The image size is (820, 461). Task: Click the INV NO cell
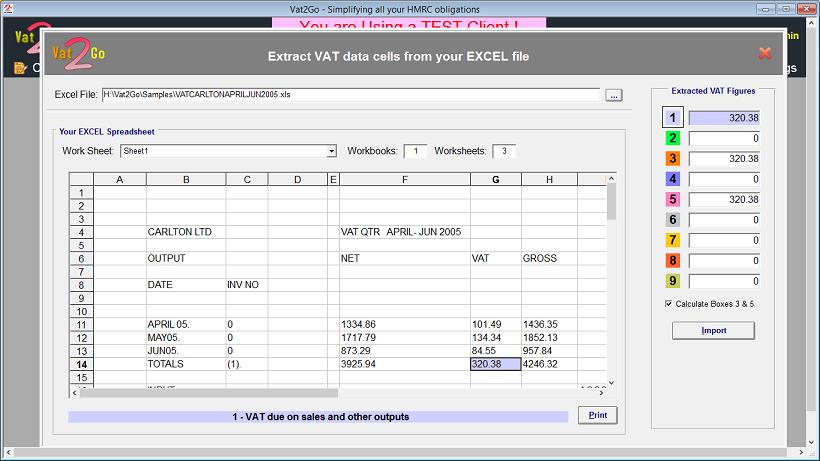tap(247, 285)
